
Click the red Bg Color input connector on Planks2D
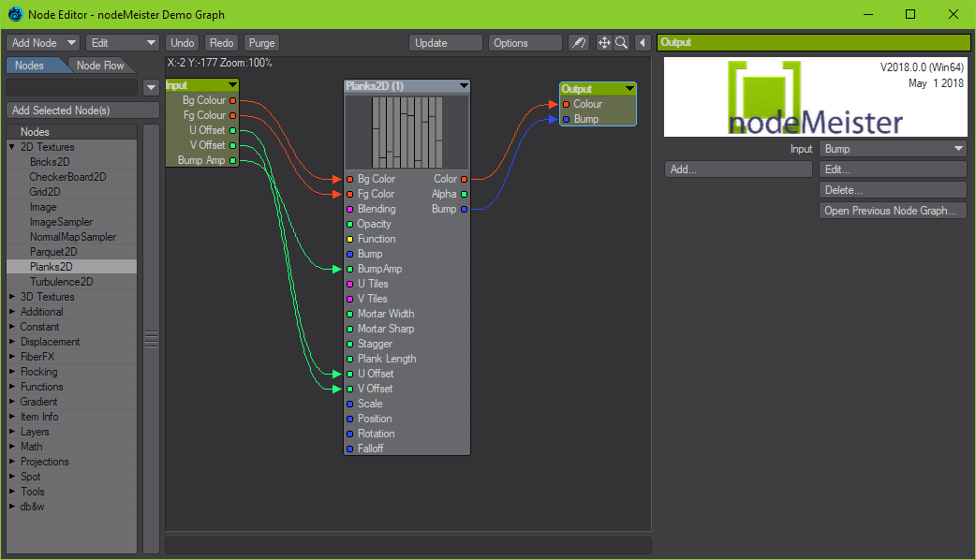point(349,179)
